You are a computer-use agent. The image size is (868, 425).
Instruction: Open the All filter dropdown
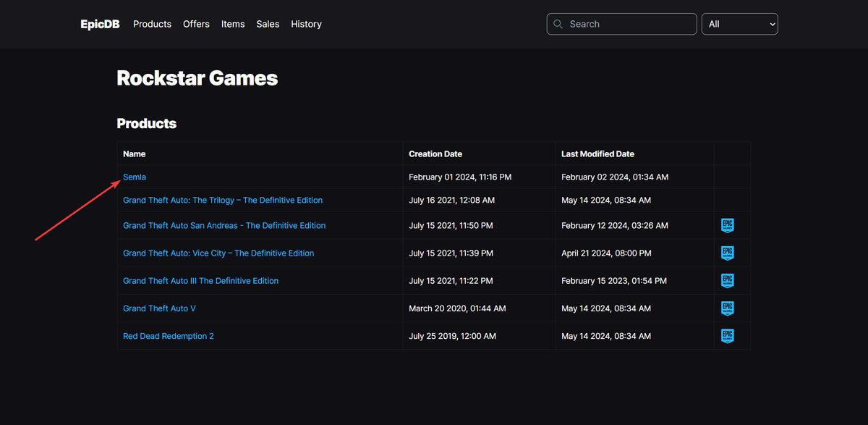(x=739, y=24)
